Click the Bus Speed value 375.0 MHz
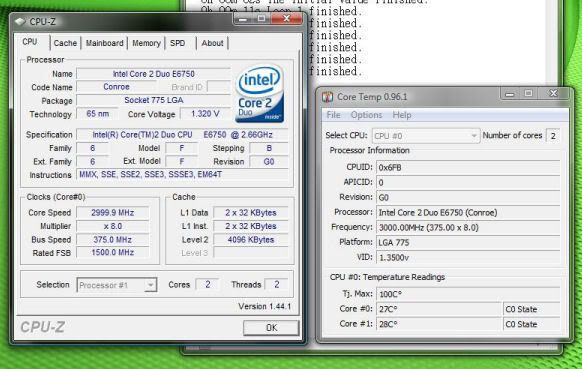This screenshot has height=369, width=582. (112, 239)
